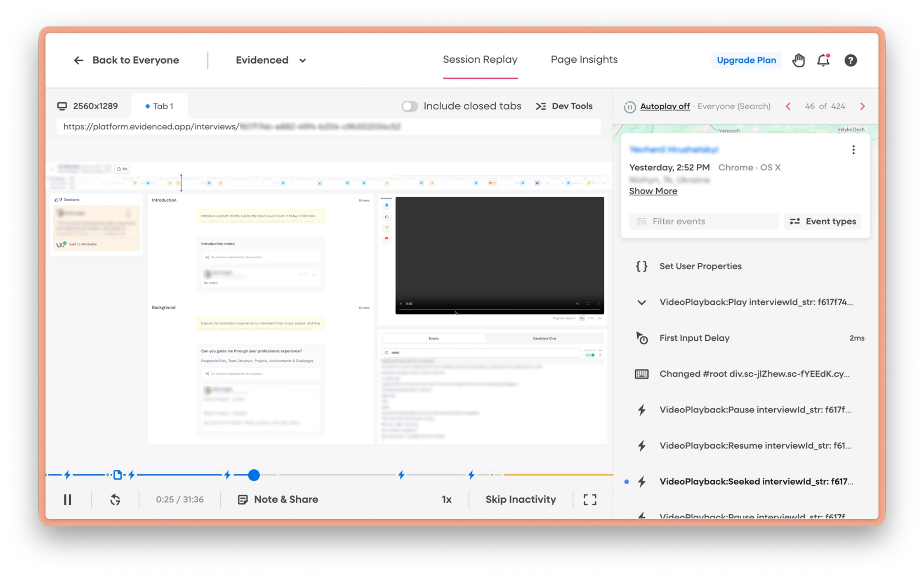
Task: Click the autoplay pause circle icon
Action: coord(629,107)
